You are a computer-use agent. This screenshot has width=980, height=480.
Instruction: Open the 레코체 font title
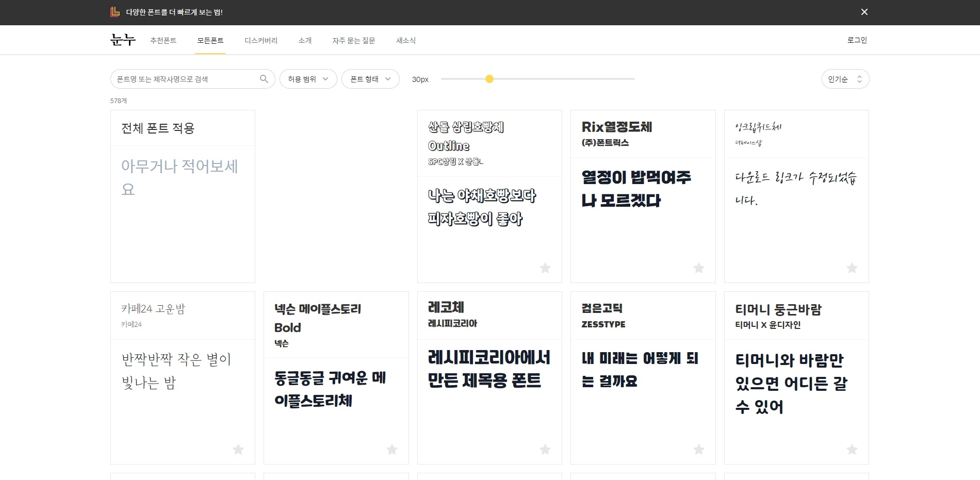[446, 307]
